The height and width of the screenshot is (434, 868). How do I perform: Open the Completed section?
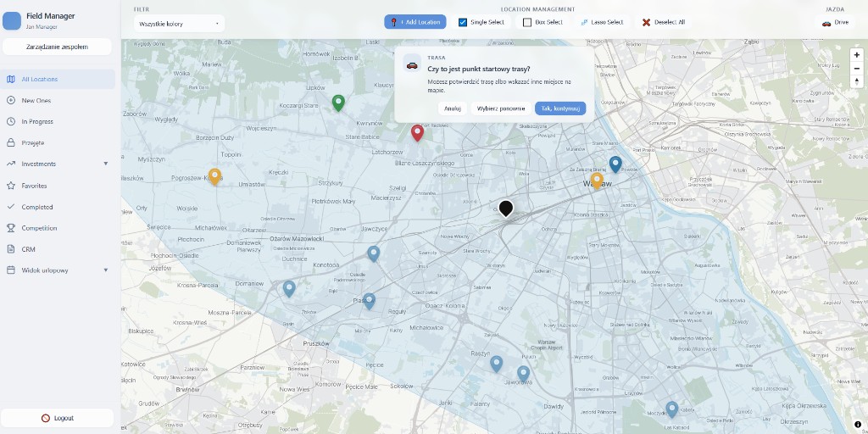point(58,207)
